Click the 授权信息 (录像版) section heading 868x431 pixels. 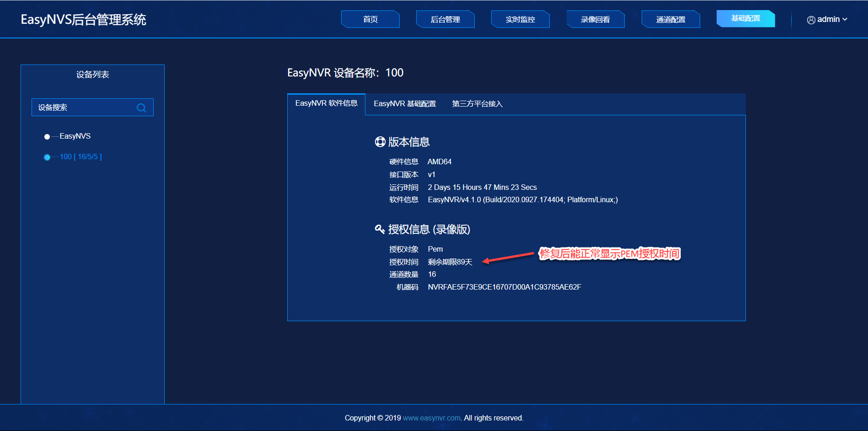pyautogui.click(x=429, y=229)
